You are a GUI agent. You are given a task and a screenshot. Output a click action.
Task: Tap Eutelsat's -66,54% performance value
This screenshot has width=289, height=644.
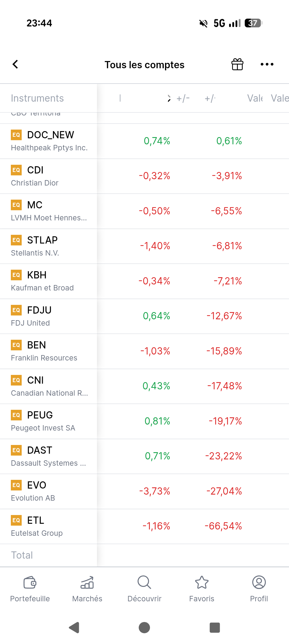click(x=223, y=526)
